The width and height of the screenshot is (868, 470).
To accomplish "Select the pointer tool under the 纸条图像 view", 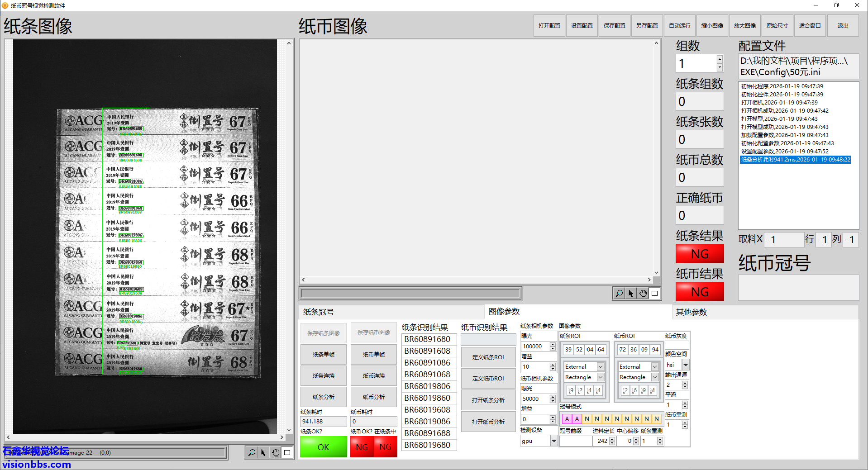I will tap(263, 452).
